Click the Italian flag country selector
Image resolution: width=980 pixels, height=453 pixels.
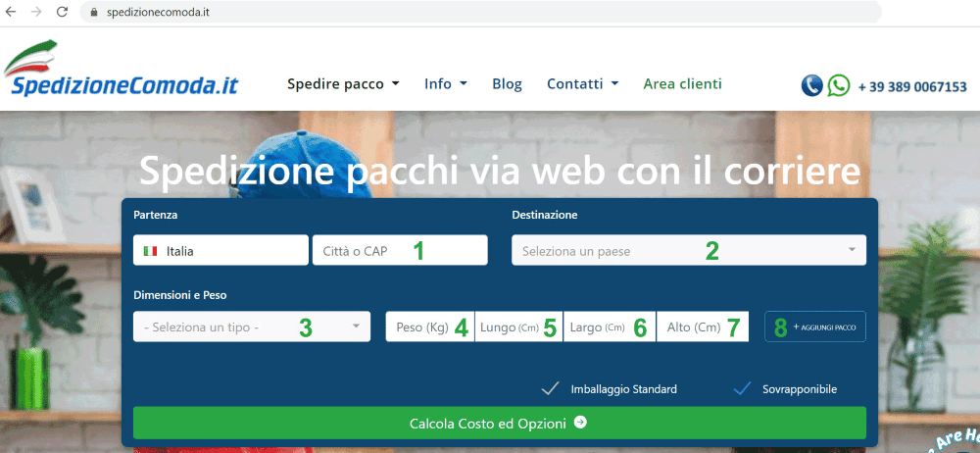(220, 251)
